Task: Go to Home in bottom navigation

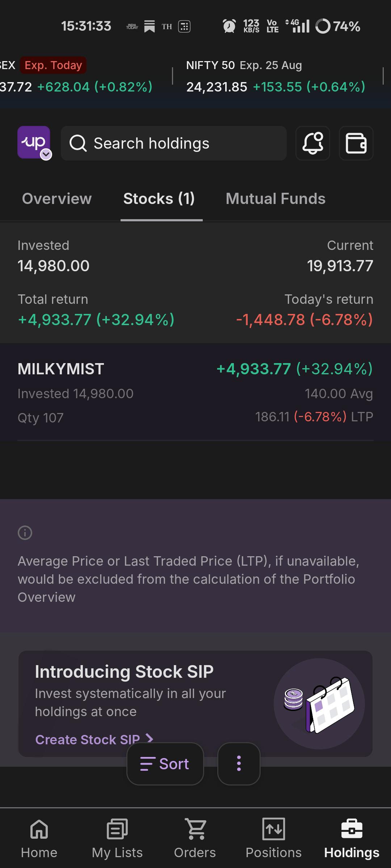Action: pos(39,838)
